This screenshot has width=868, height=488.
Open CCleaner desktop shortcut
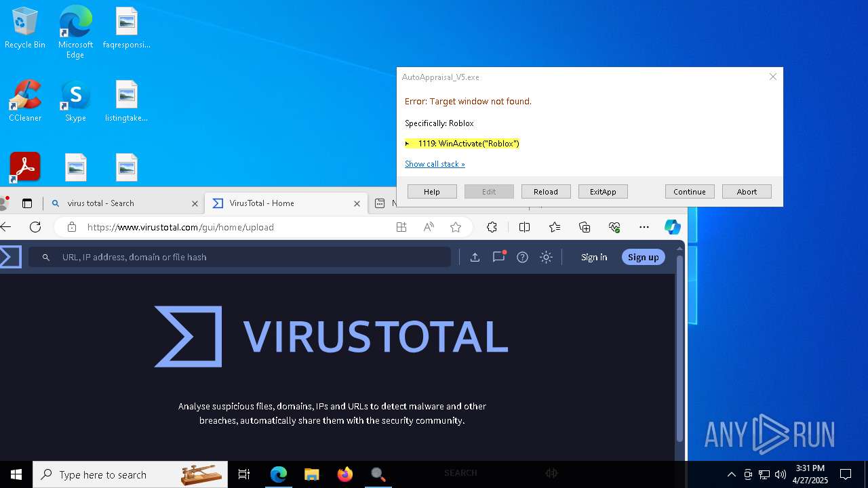(25, 101)
